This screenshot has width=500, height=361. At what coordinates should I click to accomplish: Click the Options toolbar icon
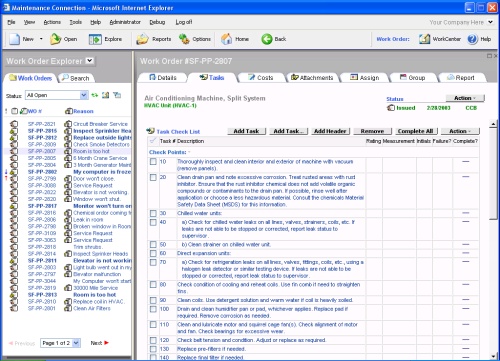184,39
